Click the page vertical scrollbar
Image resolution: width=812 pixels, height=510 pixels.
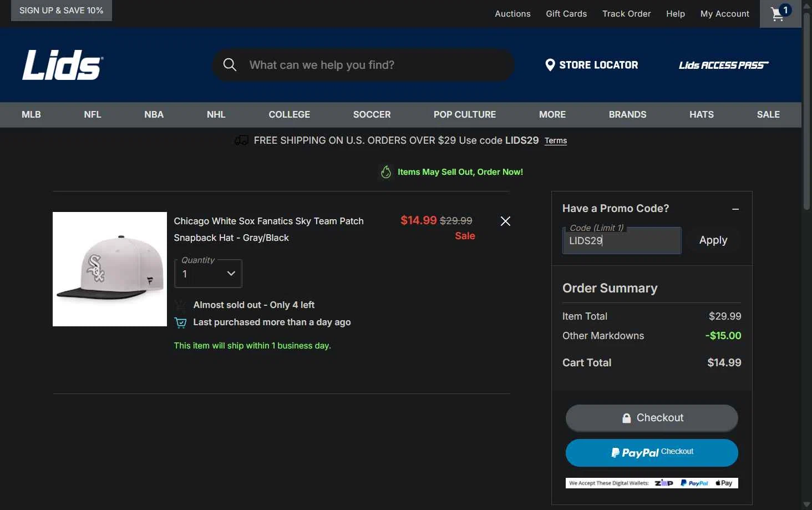(806, 111)
